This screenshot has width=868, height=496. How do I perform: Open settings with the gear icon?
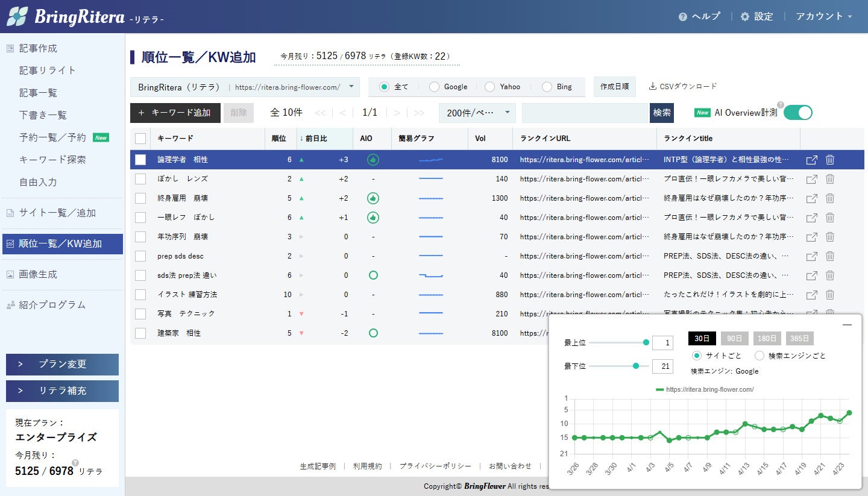[x=744, y=17]
